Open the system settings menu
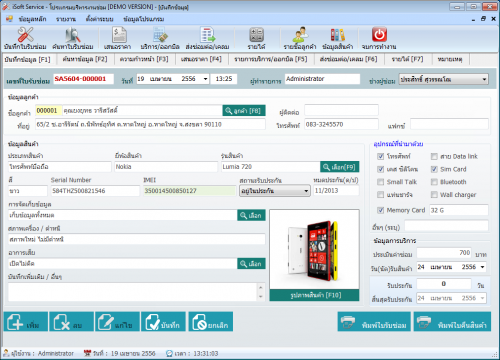This screenshot has height=360, width=500. click(x=99, y=19)
